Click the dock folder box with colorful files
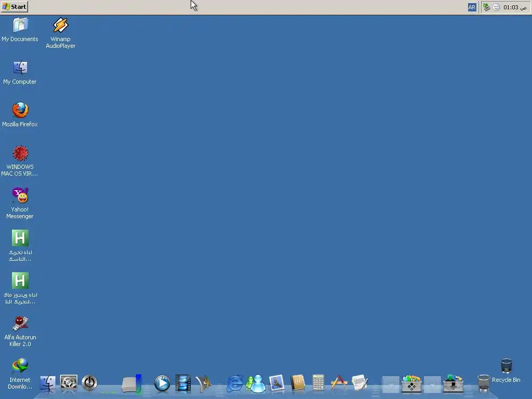532x399 pixels. pos(411,383)
